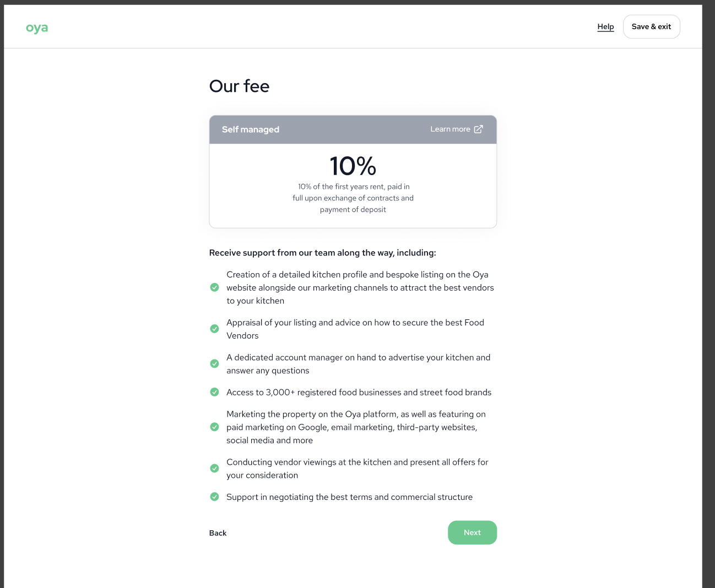Click the Our fee heading

click(x=239, y=86)
